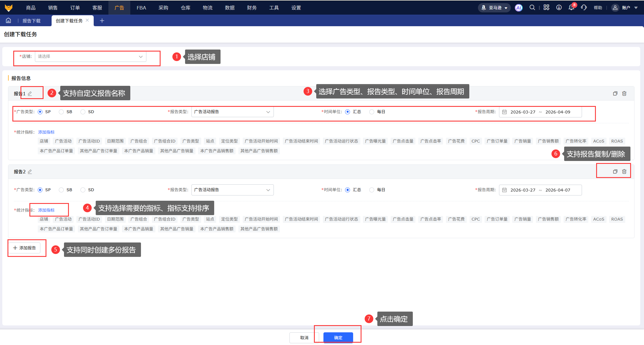Click the 确定 confirm button
Screen dimensions: 644x345
click(338, 338)
